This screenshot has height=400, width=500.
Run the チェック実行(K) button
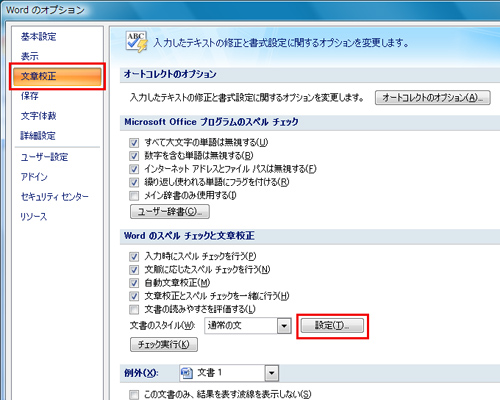pos(164,344)
